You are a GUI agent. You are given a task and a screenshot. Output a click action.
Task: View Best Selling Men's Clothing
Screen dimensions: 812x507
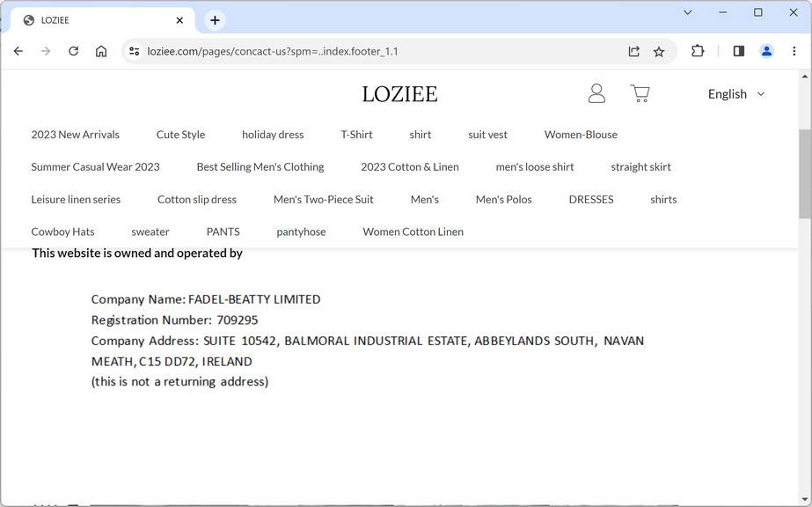click(x=260, y=166)
